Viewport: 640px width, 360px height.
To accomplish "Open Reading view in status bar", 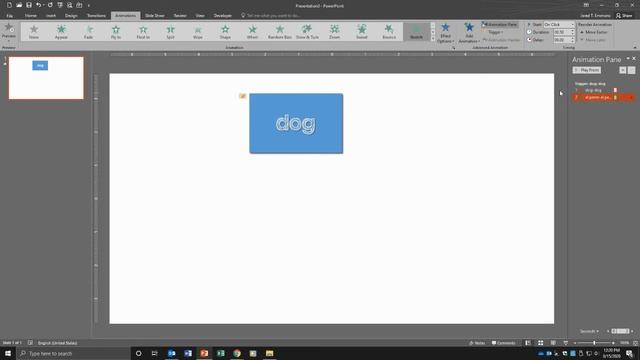I will [x=553, y=343].
